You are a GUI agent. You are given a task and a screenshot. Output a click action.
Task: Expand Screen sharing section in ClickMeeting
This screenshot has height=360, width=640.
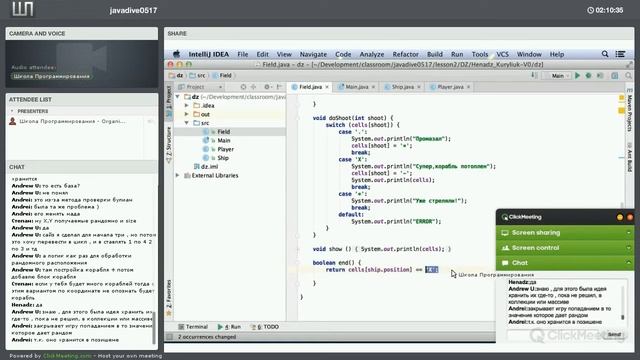565,233
